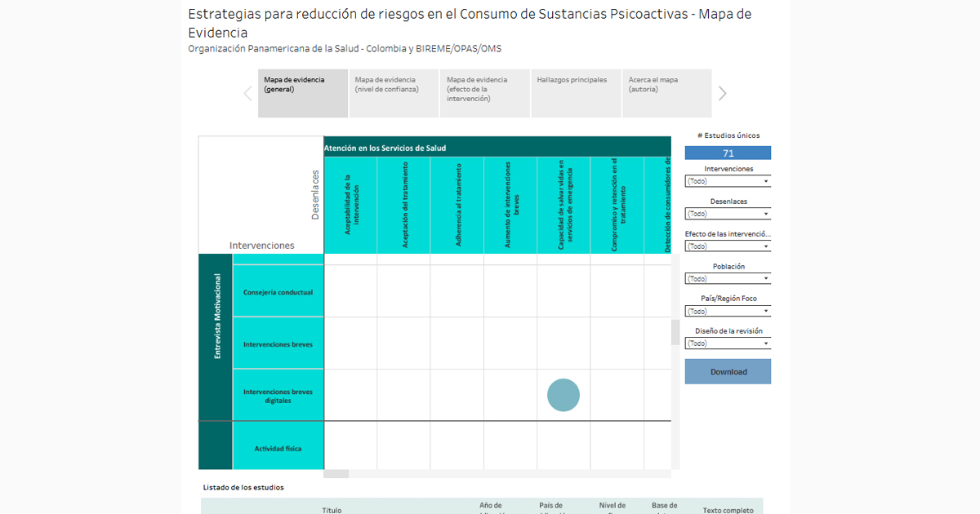Expand the Desenlaces filter dropdown

tap(728, 214)
